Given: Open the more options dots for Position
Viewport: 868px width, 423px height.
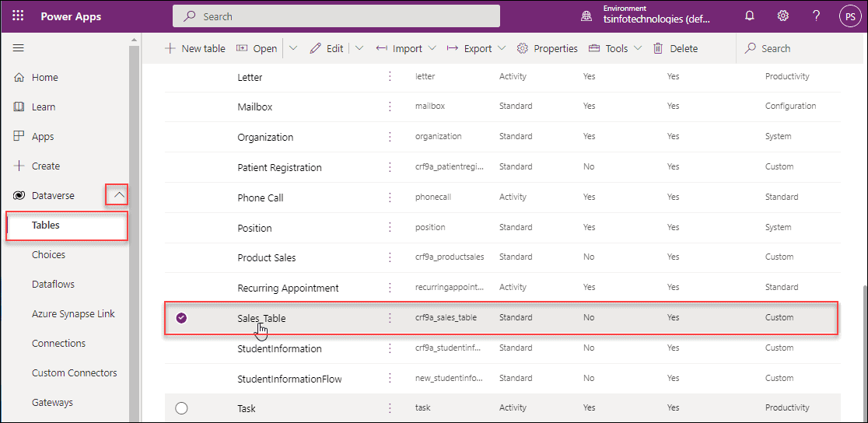Looking at the screenshot, I should click(x=390, y=227).
